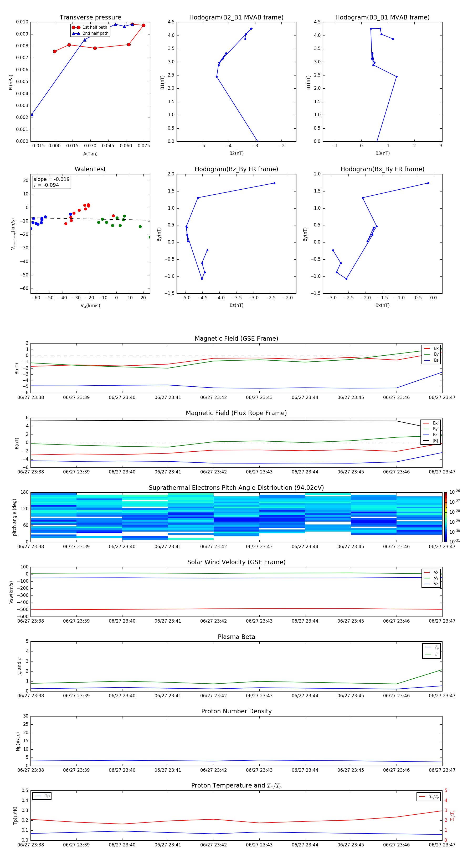Screen dimensions: 473x868
Task: Click the Te/Tp legend box in the temperature plot
Action: [x=428, y=796]
